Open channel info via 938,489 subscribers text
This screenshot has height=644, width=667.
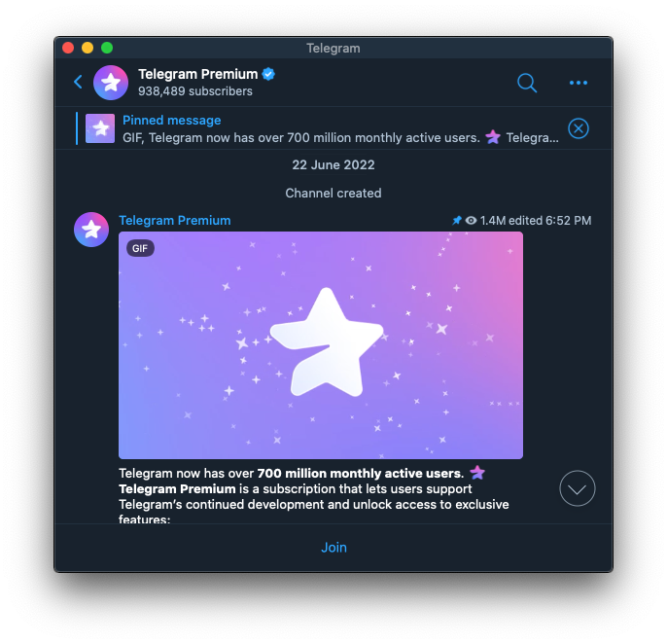(x=195, y=91)
